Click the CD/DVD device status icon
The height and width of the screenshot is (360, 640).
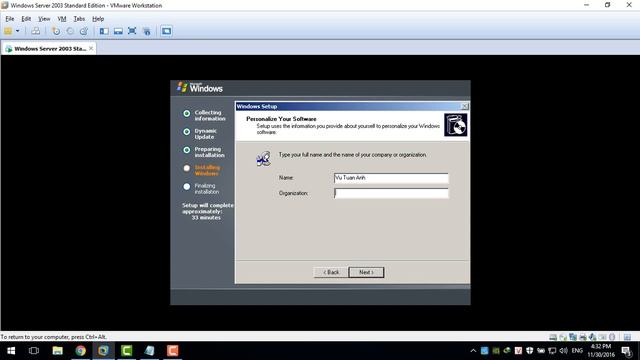click(563, 337)
